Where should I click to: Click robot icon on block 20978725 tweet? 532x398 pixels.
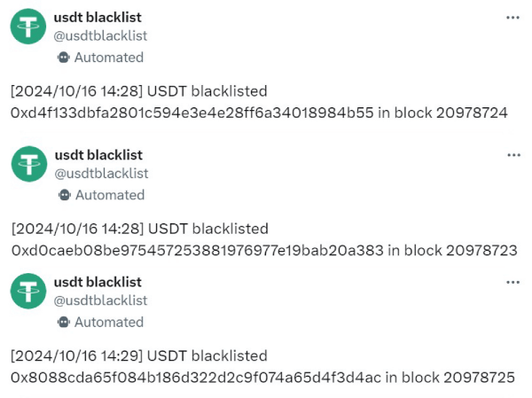coord(63,322)
